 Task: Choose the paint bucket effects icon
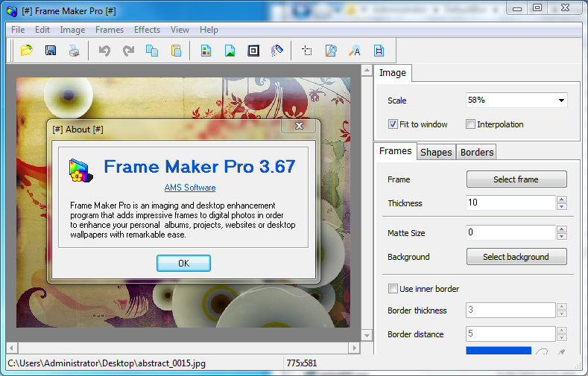[277, 50]
